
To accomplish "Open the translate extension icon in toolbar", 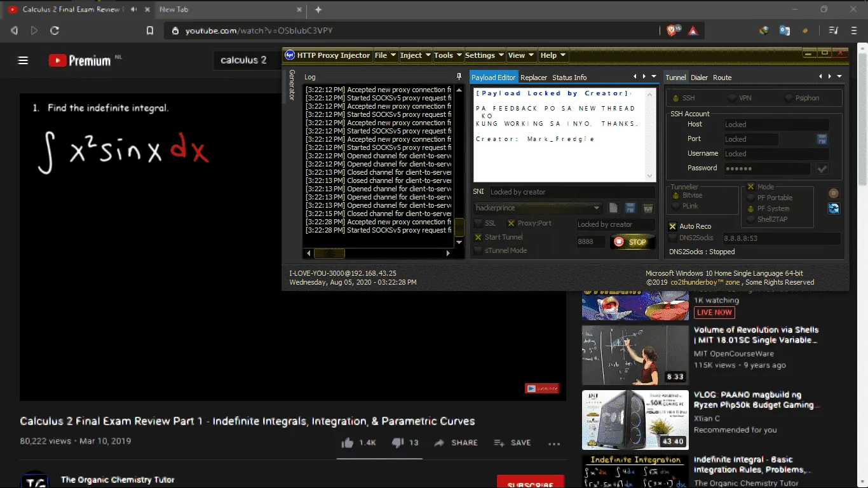I will coord(785,30).
